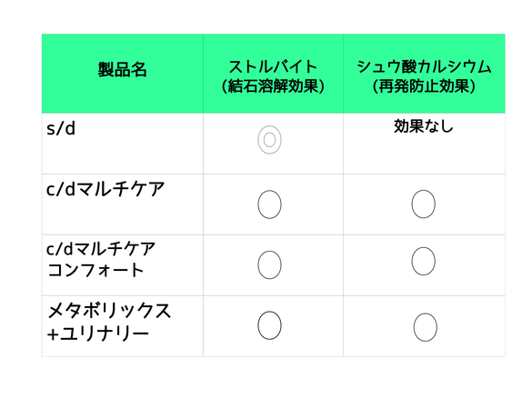Select the メタボリックス product text
The height and width of the screenshot is (398, 532).
pos(109,311)
